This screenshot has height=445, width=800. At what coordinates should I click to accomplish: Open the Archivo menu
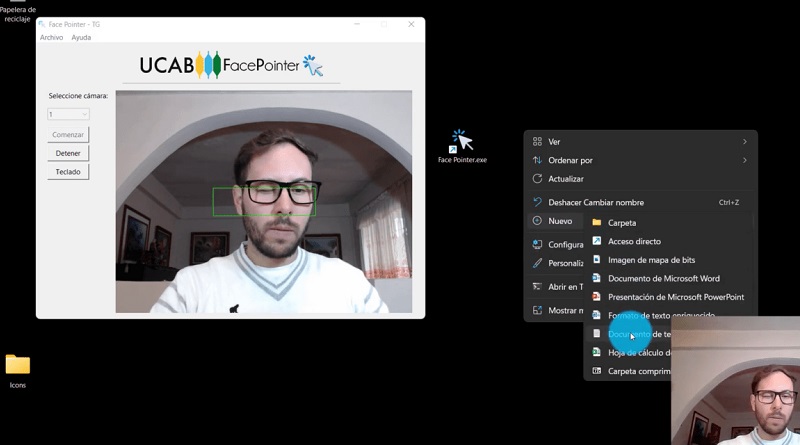52,37
